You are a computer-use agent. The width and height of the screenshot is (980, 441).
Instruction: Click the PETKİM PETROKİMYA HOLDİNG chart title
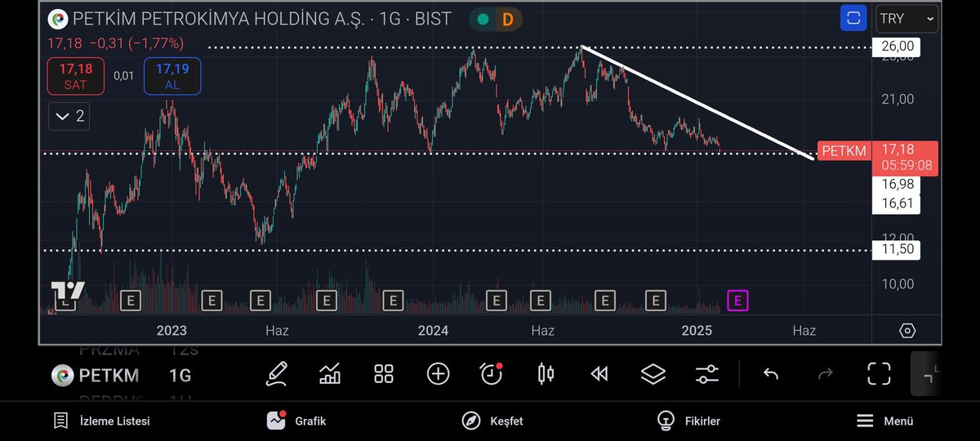[261, 19]
